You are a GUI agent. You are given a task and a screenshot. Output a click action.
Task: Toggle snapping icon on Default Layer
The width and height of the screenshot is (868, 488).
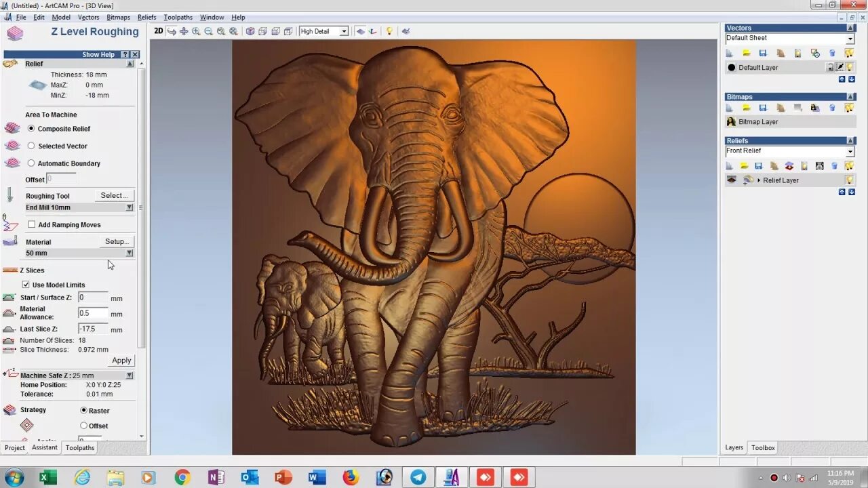(x=840, y=67)
